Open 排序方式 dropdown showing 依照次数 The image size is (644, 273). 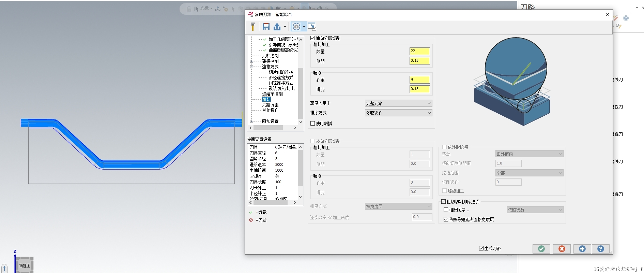(x=398, y=113)
